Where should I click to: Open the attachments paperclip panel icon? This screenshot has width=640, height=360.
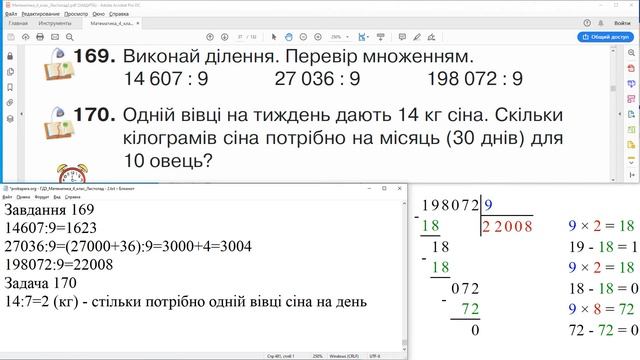[x=10, y=103]
